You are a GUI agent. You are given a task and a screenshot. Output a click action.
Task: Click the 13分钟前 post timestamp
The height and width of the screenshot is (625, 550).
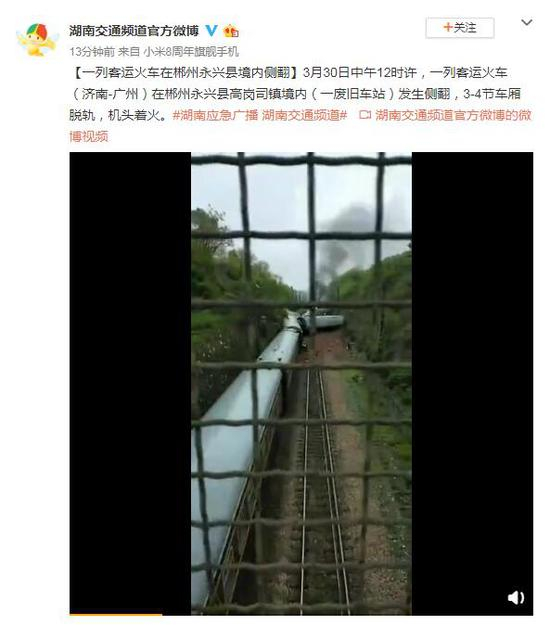point(92,52)
